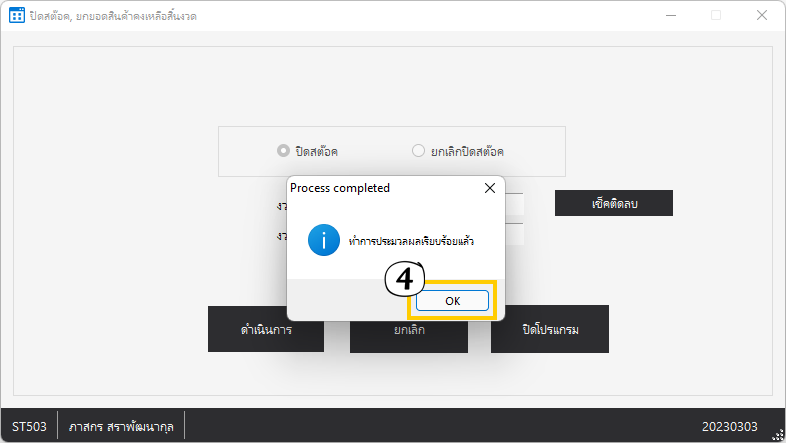The image size is (786, 443).
Task: Click the Process completed dialog title bar
Action: (380, 188)
